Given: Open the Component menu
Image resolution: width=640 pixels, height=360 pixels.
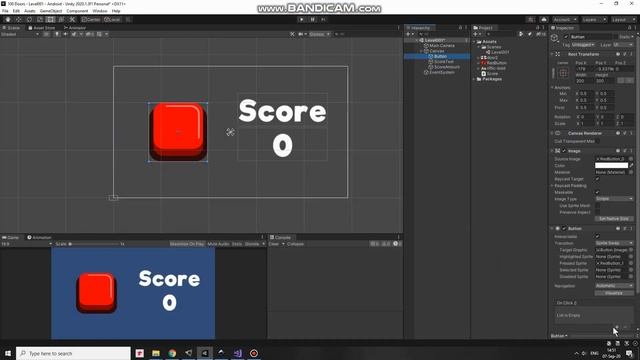Looking at the screenshot, I should point(77,11).
